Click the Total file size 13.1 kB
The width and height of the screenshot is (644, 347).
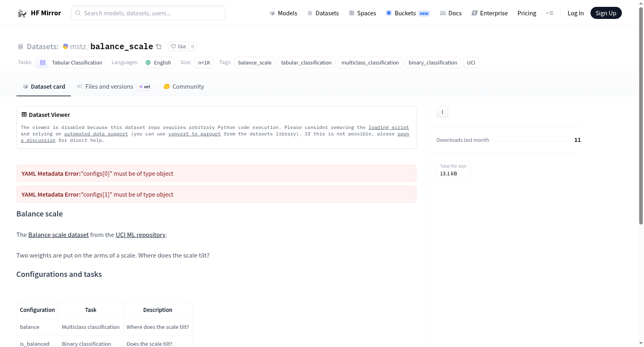click(453, 170)
